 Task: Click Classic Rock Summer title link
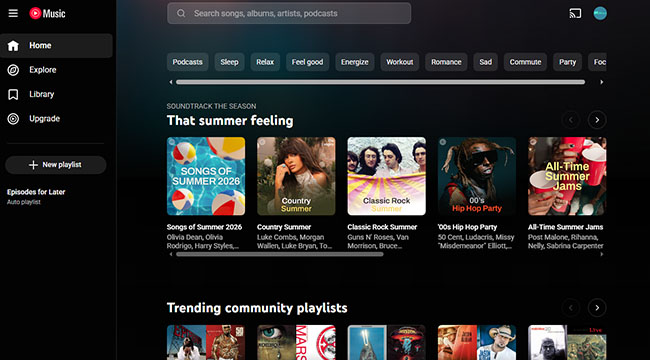pyautogui.click(x=382, y=227)
